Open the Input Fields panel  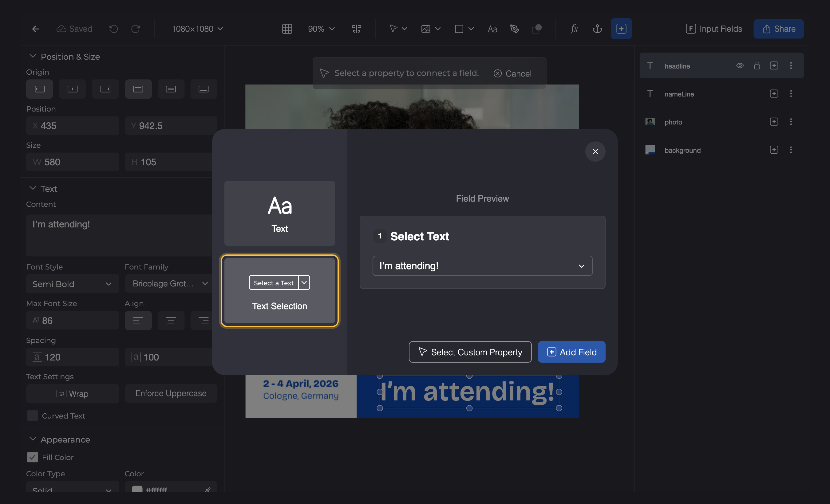pyautogui.click(x=714, y=29)
